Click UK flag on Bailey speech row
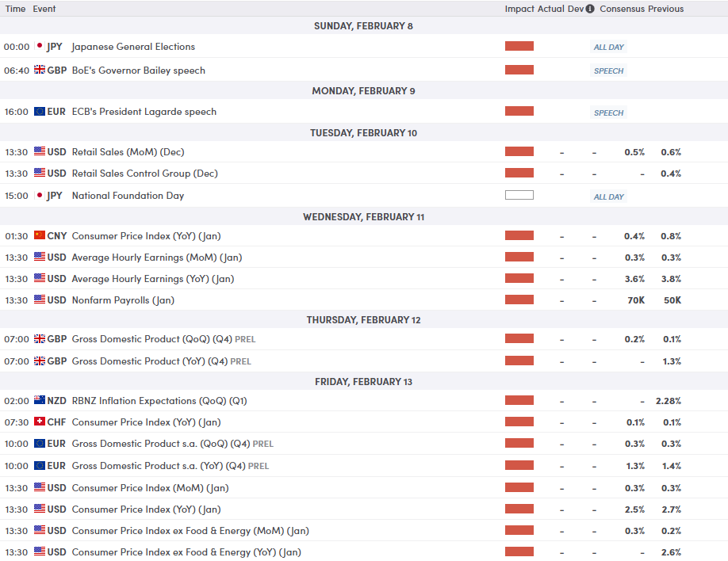 pos(40,70)
